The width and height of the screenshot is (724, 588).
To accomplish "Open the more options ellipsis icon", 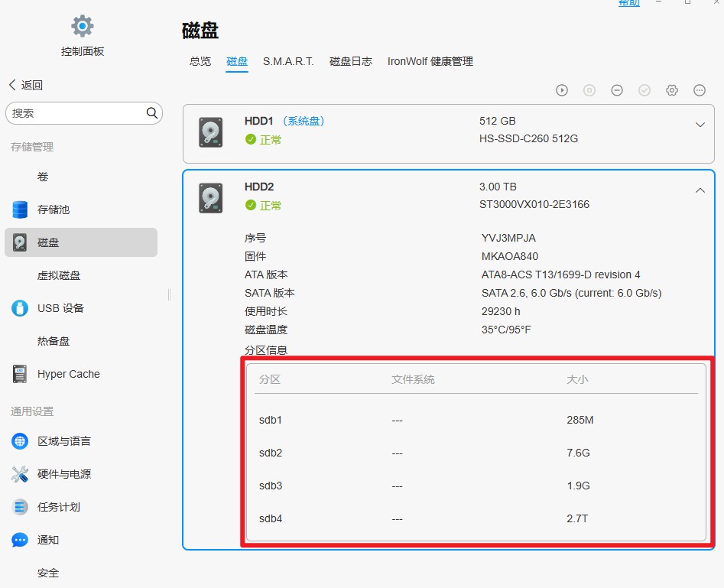I will [x=700, y=90].
